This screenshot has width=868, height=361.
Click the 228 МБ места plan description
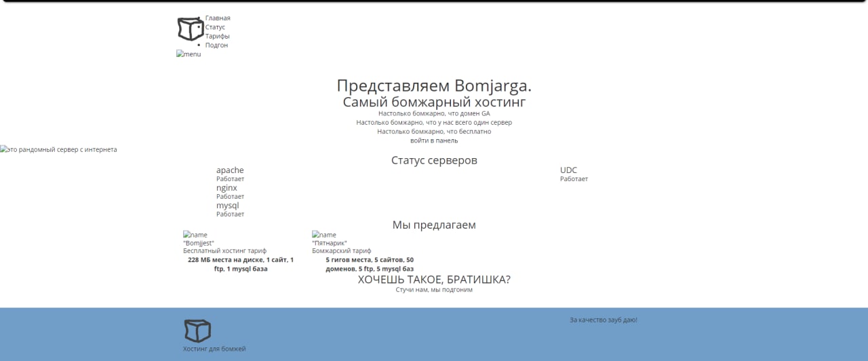(241, 264)
